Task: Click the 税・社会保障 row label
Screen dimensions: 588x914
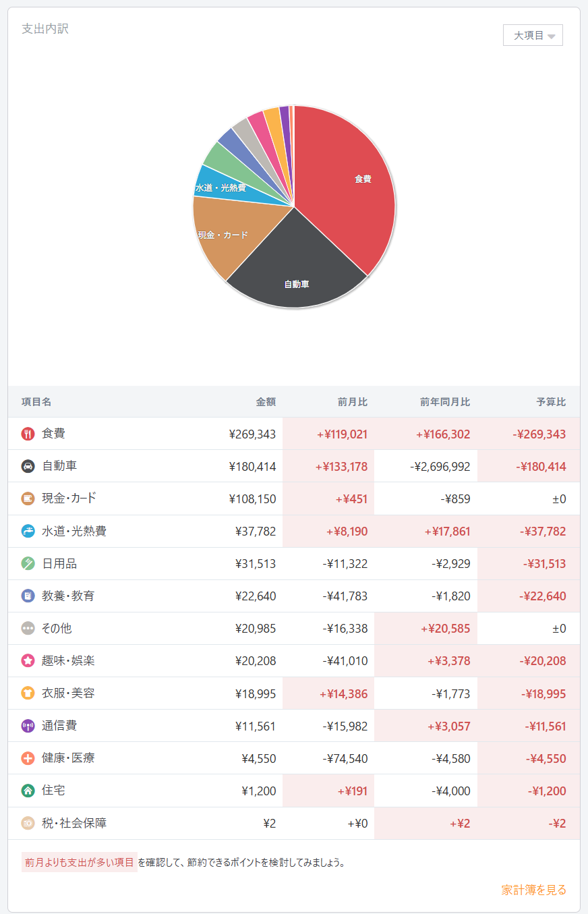Action: tap(74, 824)
